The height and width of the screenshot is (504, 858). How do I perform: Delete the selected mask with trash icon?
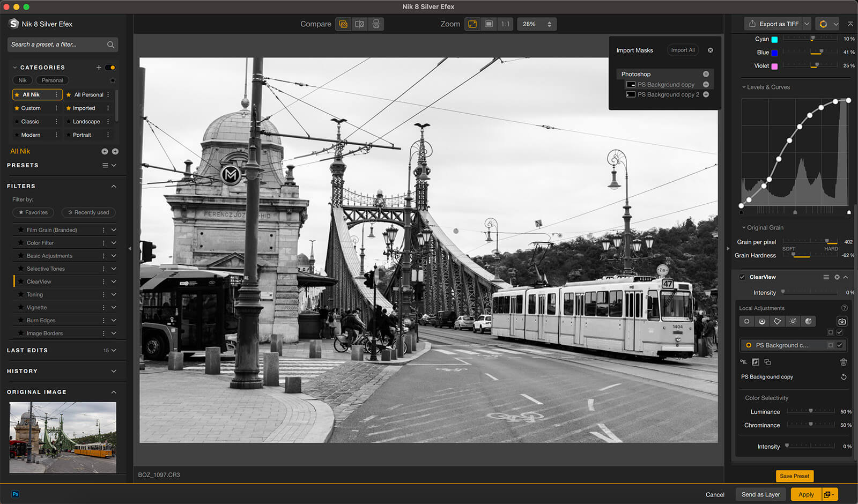(843, 362)
